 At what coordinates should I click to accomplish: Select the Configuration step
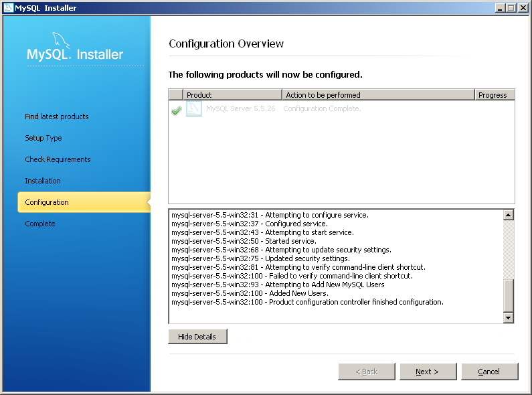84,202
